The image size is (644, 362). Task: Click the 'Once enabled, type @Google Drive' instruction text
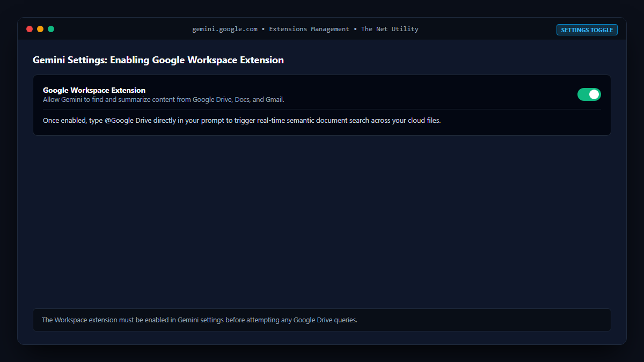pyautogui.click(x=241, y=120)
